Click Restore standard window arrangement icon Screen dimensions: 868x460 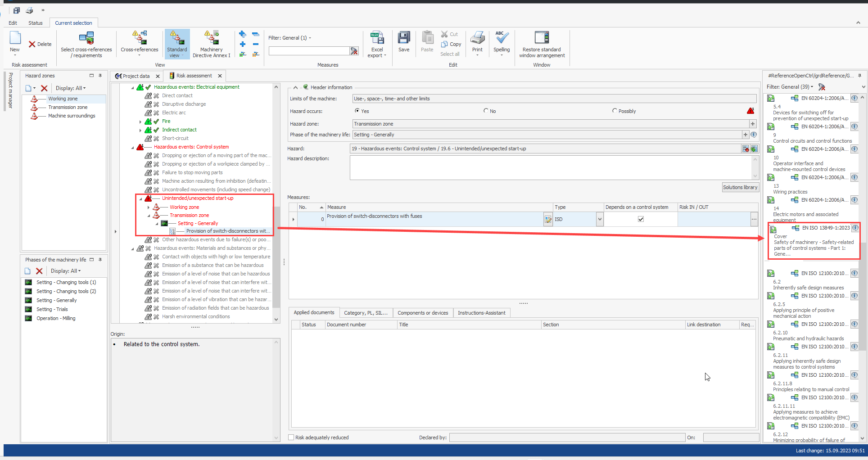542,39
